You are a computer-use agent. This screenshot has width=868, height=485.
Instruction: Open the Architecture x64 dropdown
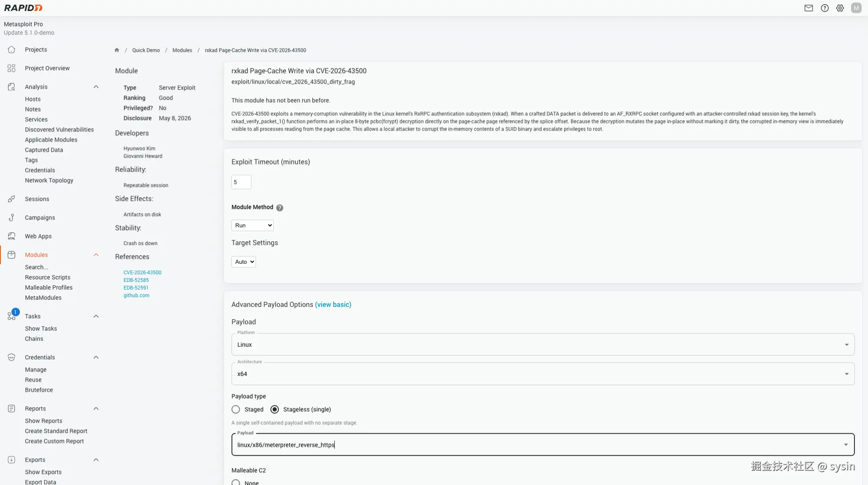pos(543,374)
